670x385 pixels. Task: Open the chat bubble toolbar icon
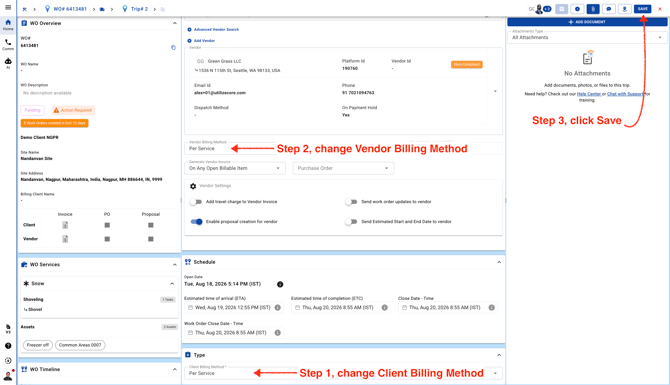click(609, 9)
